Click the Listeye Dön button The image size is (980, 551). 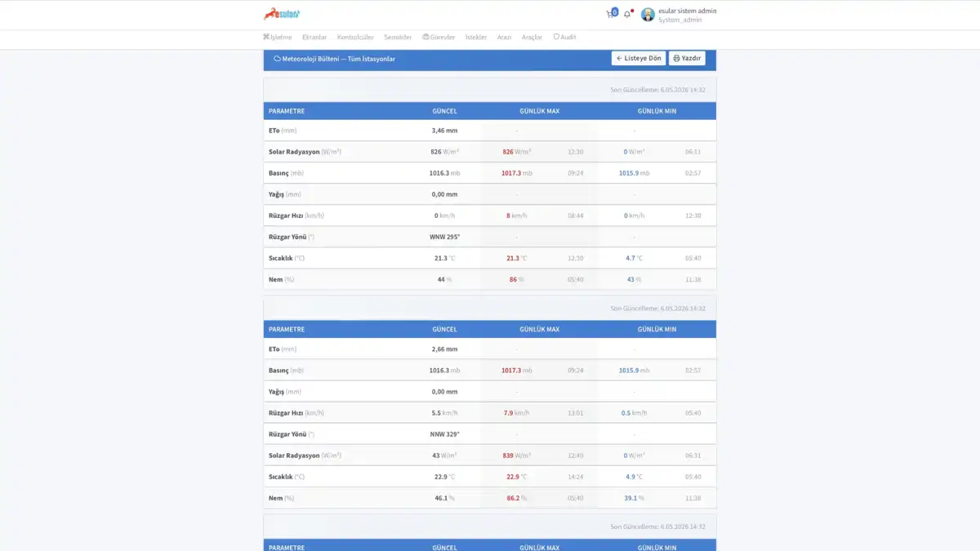pos(639,59)
